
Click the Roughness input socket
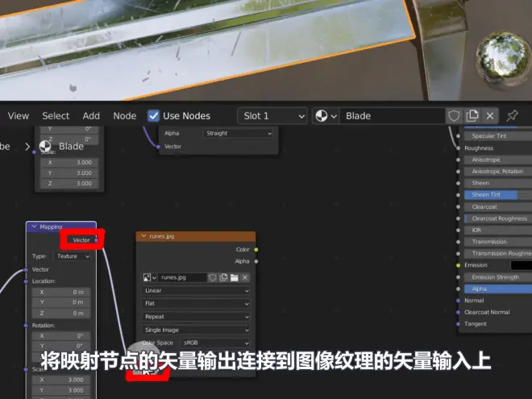coord(458,148)
